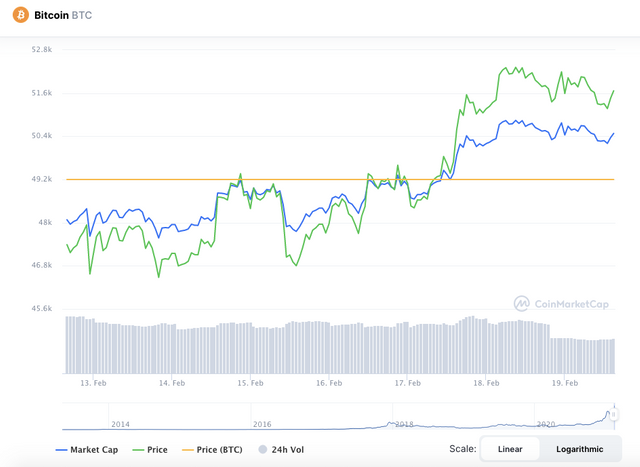Click the 15. Feb date axis label

tap(250, 383)
